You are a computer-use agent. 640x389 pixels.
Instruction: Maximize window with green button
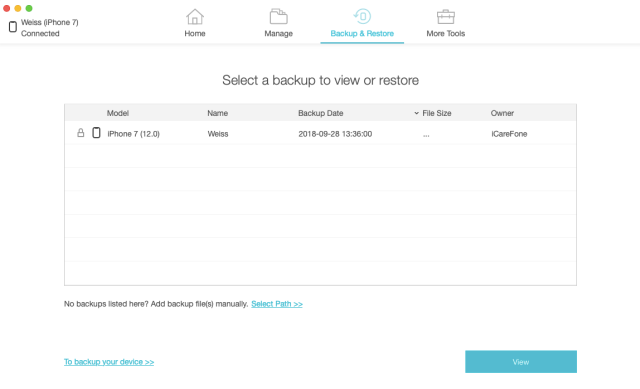coord(29,8)
